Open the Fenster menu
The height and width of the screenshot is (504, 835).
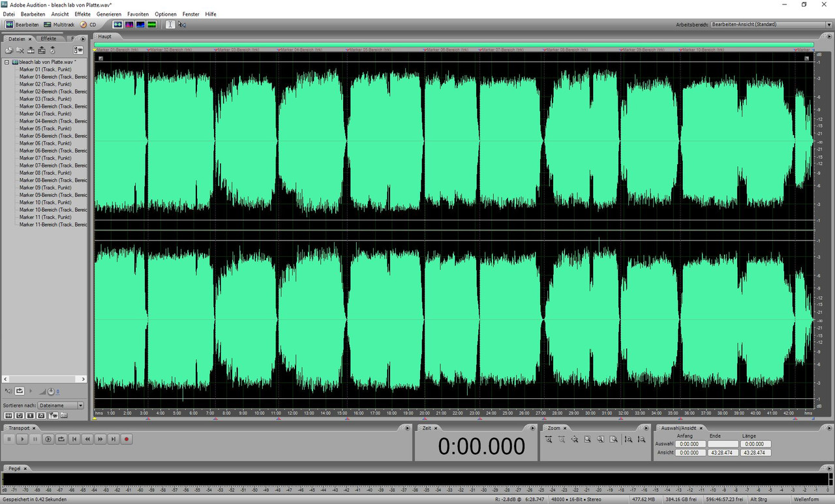coord(191,14)
